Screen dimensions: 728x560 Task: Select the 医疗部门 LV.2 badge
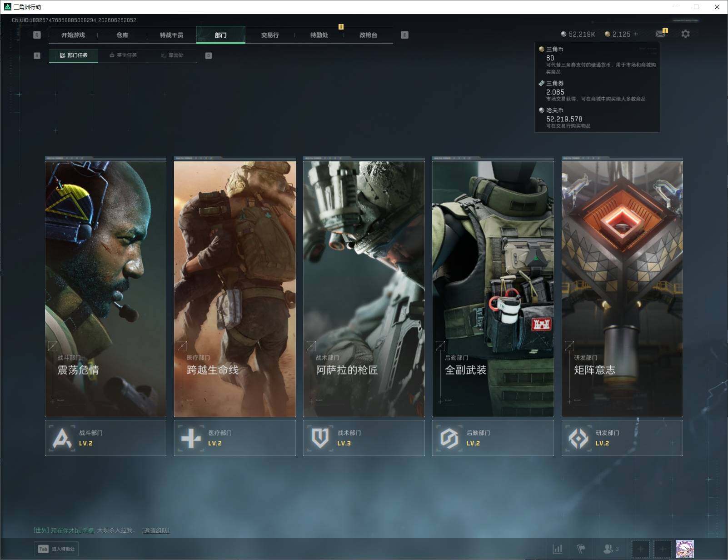pos(234,438)
